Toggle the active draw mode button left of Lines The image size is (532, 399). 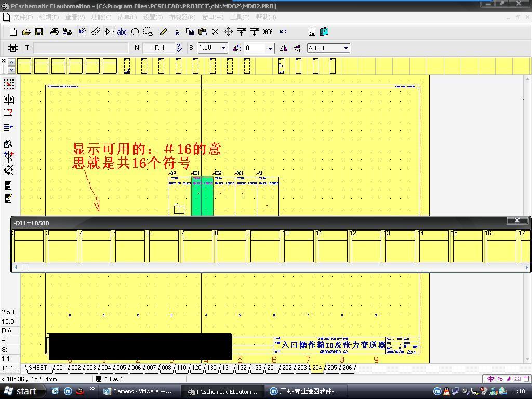pos(83,32)
